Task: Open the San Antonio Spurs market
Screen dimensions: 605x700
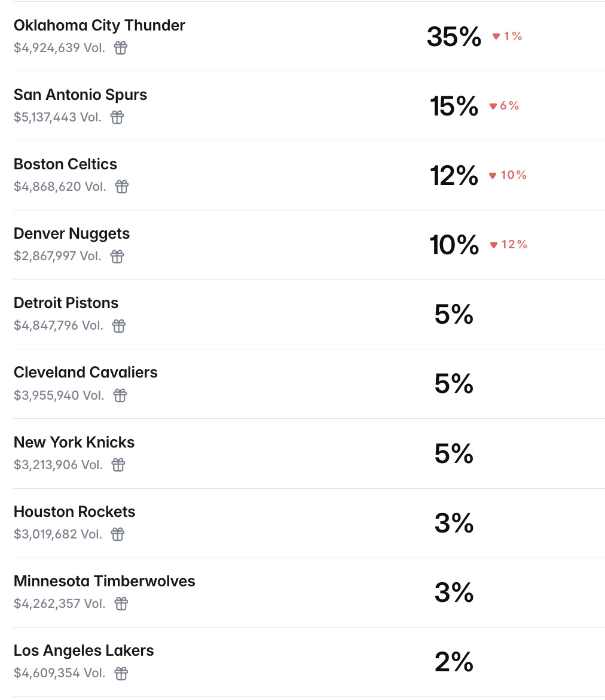Action: click(80, 95)
